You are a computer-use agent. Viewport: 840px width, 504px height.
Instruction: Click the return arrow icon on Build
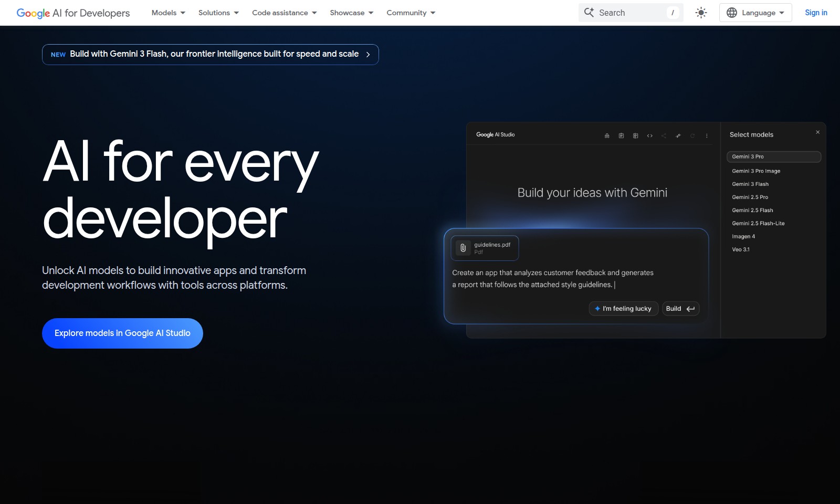(691, 309)
